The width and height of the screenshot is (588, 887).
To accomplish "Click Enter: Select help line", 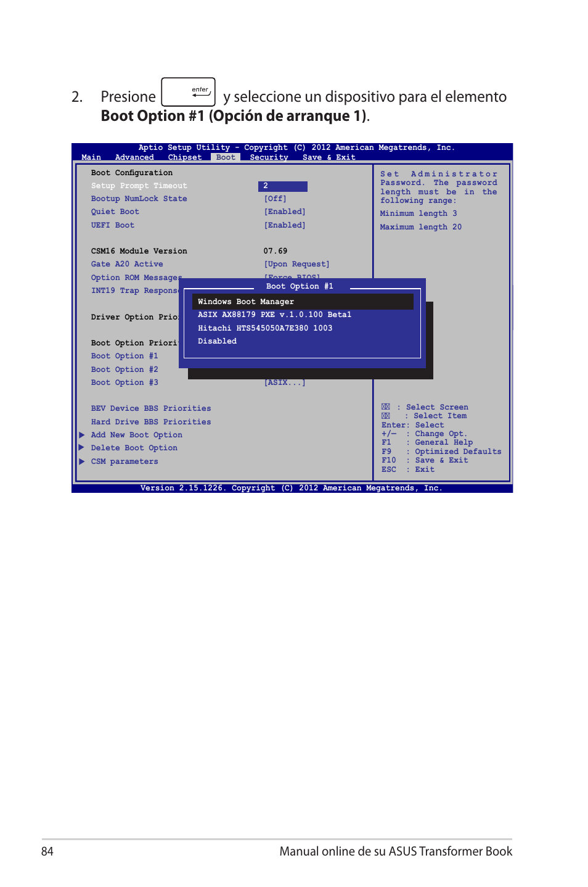I will pos(412,425).
